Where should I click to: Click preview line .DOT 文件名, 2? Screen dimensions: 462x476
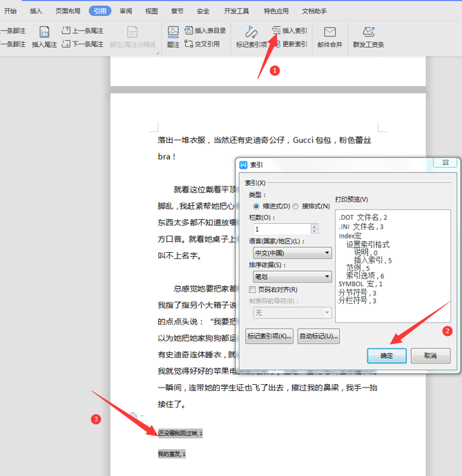tap(363, 218)
